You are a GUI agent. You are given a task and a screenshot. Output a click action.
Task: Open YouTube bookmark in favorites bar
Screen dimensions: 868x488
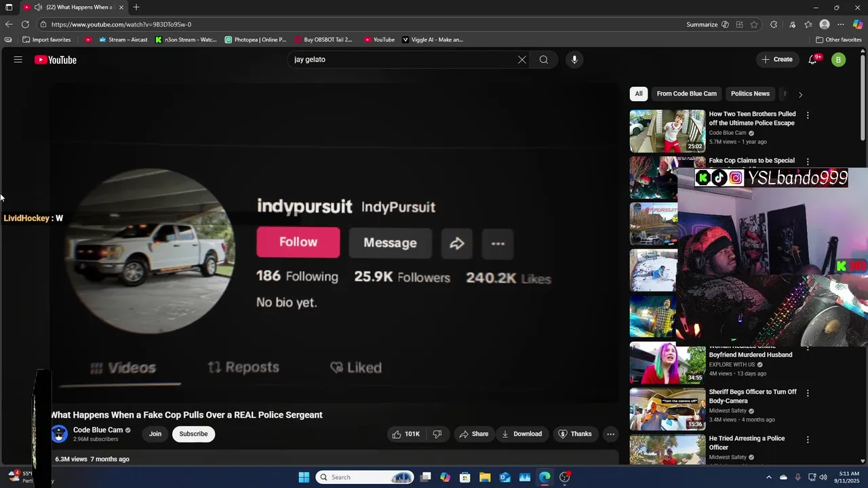pos(379,40)
